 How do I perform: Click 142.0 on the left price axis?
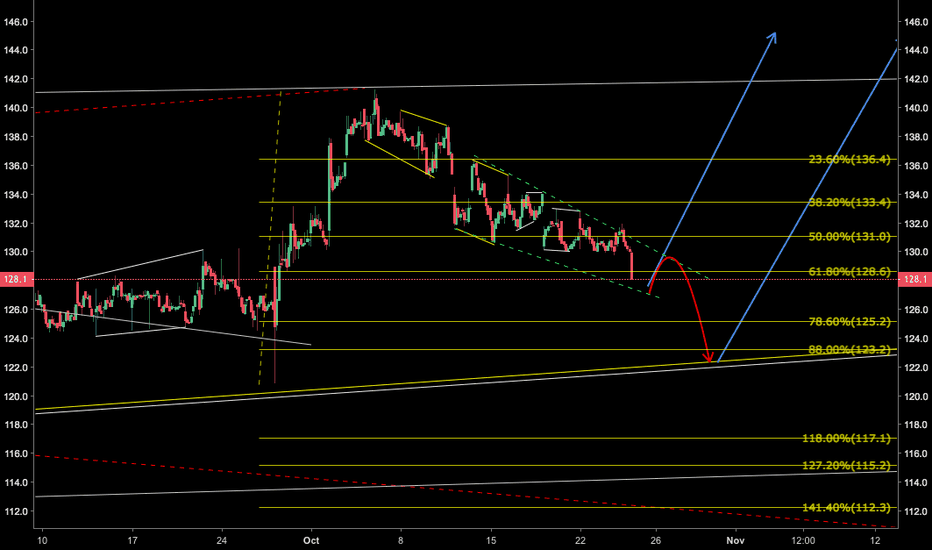(16, 79)
